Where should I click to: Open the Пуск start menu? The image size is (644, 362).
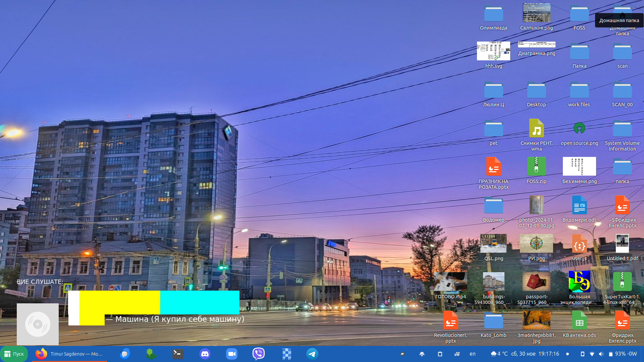coord(14,354)
